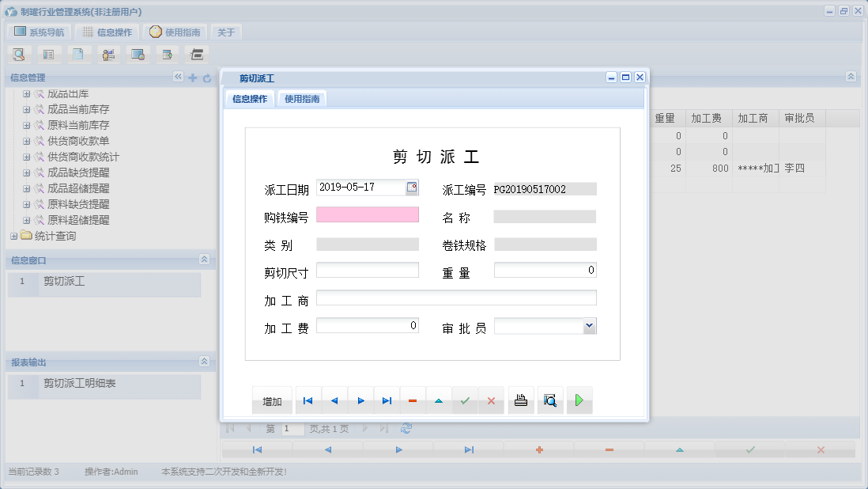
Task: Select the new document icon in the toolbar
Action: point(77,54)
